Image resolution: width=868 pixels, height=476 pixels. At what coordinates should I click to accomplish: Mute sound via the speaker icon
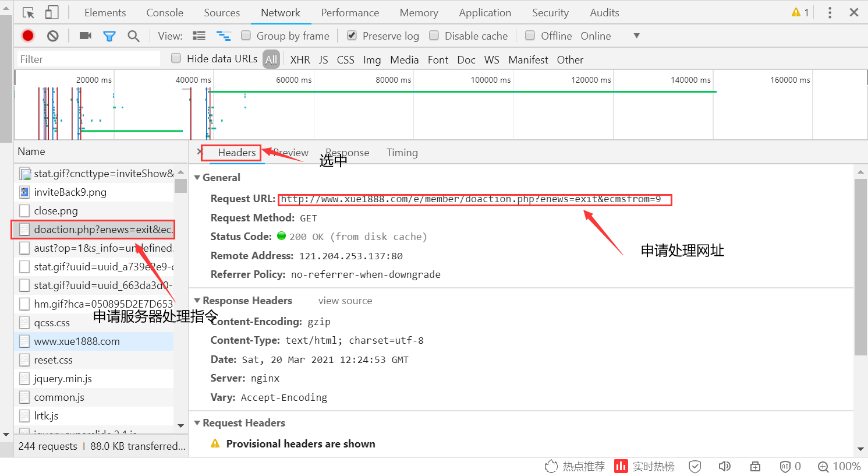tap(725, 466)
